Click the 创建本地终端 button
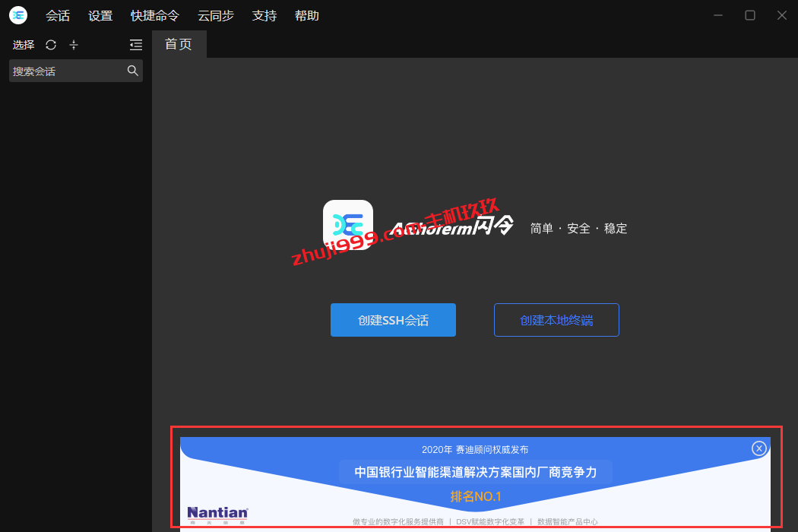 [556, 320]
